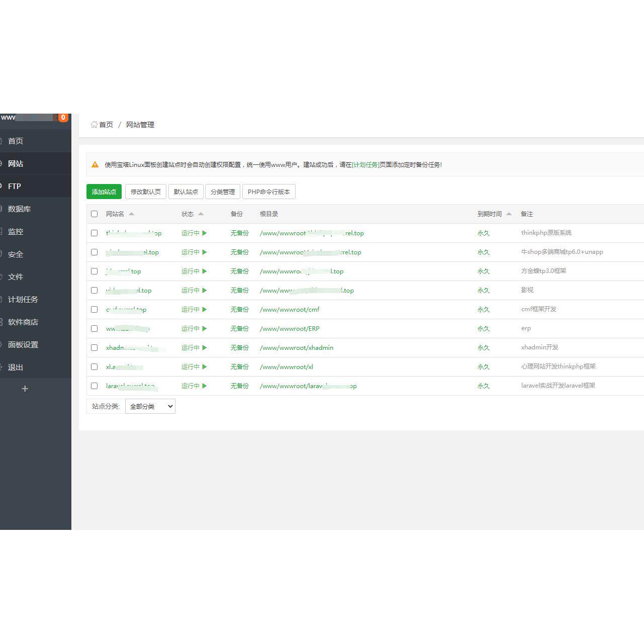Click the 网站管理 breadcrumb text
This screenshot has height=644, width=644.
click(x=140, y=125)
